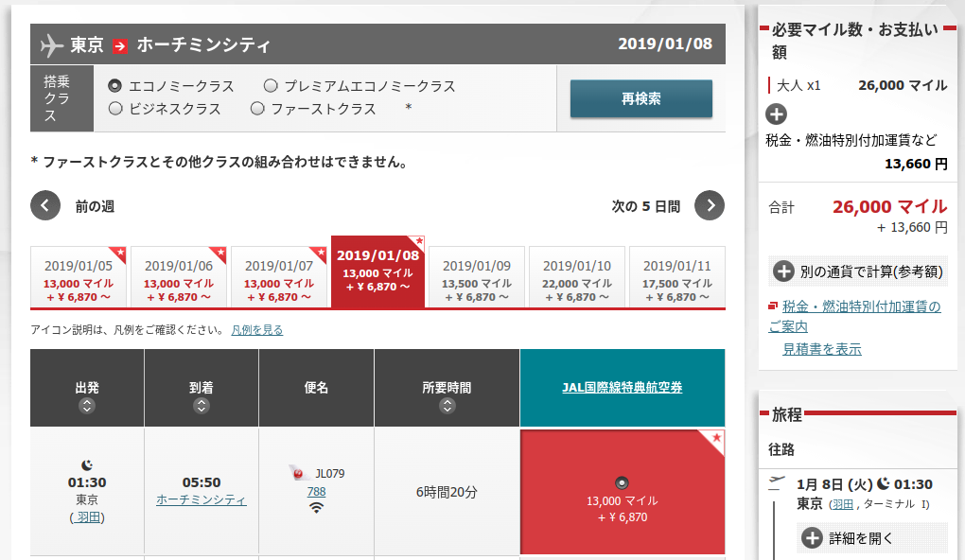Select the ファーストクラス radio button
The height and width of the screenshot is (560, 965).
point(257,109)
